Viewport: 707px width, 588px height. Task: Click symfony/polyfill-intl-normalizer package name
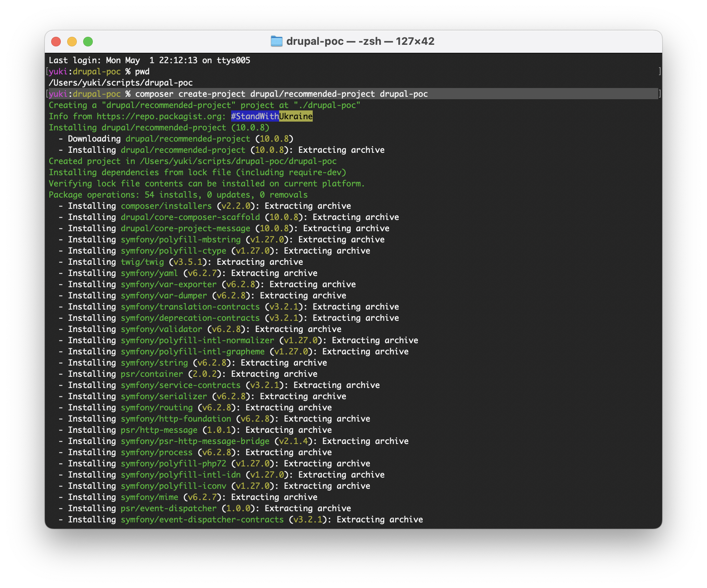198,340
